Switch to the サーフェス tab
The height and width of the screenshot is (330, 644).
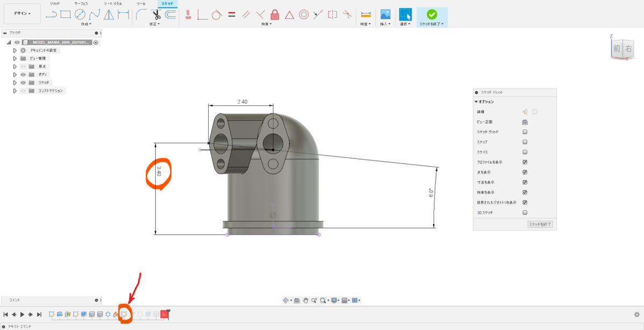pyautogui.click(x=82, y=3)
